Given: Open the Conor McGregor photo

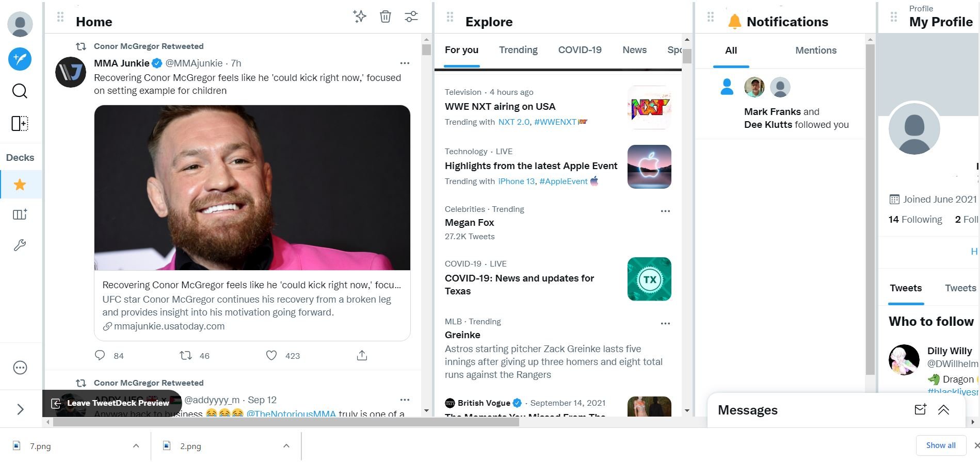Looking at the screenshot, I should tap(252, 188).
